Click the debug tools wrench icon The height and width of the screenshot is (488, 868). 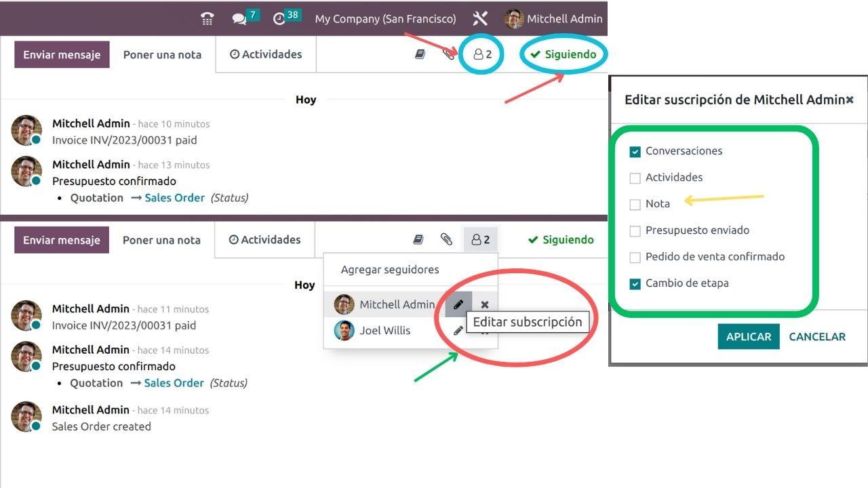pyautogui.click(x=480, y=19)
